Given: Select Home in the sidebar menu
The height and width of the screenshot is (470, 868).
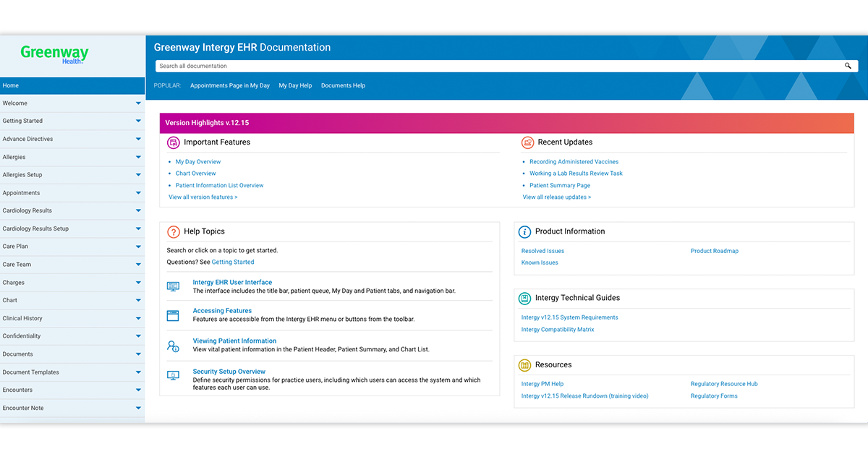Looking at the screenshot, I should [72, 85].
